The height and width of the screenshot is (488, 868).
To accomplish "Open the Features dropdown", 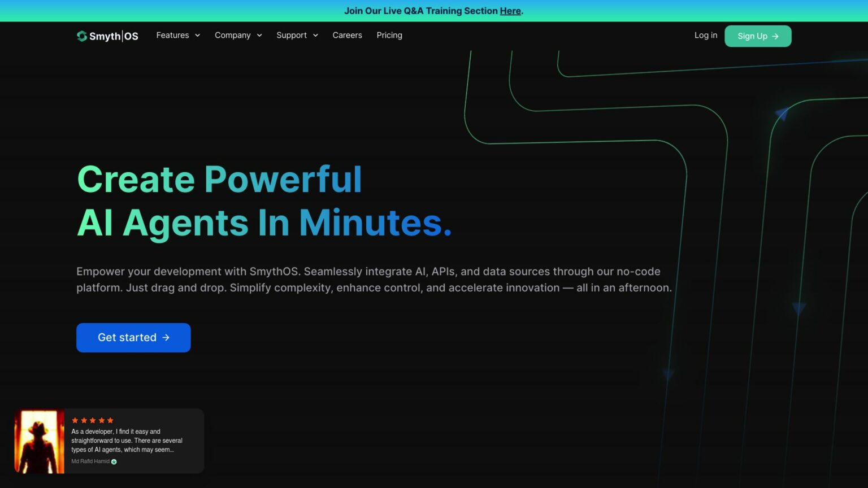I will click(x=177, y=35).
